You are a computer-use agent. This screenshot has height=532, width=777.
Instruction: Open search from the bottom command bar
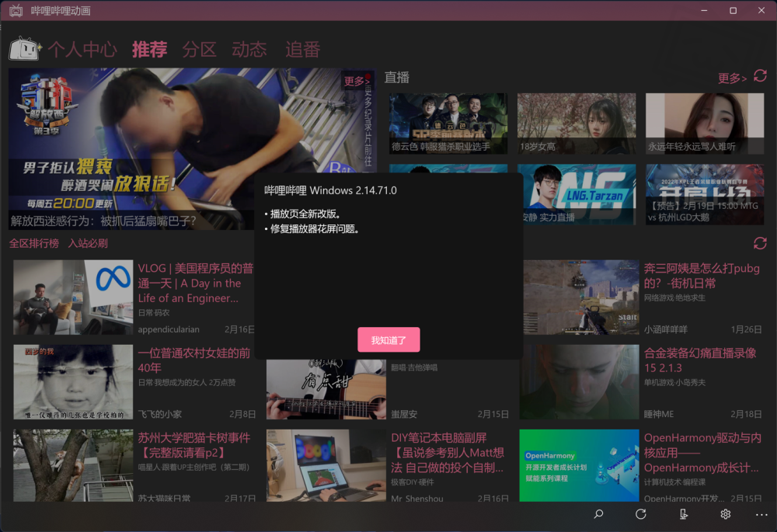[x=598, y=514]
